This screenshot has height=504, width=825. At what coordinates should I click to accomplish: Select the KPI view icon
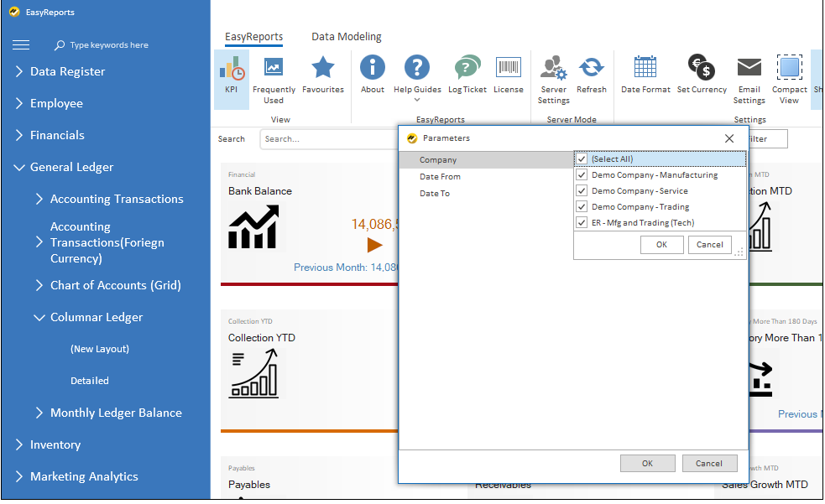[x=232, y=77]
